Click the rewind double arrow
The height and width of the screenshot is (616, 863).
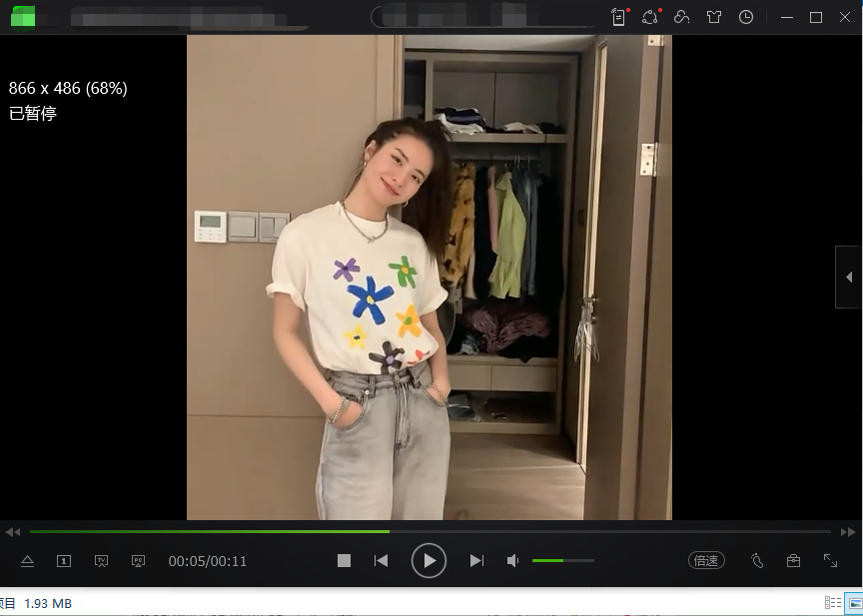click(13, 532)
